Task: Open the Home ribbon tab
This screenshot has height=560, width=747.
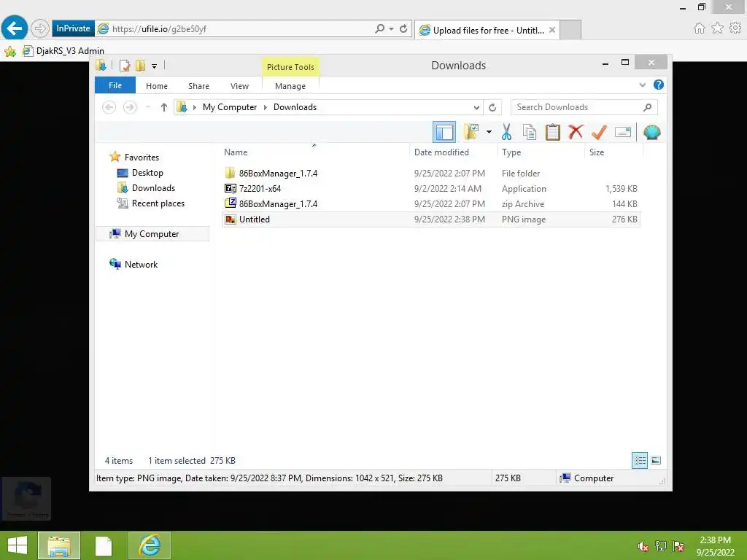Action: point(157,86)
